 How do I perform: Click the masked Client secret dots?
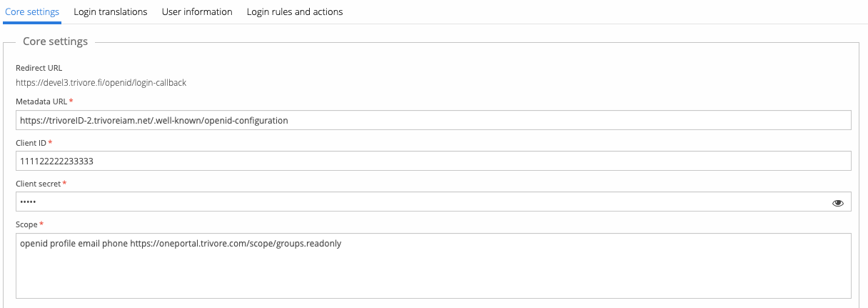pos(28,202)
